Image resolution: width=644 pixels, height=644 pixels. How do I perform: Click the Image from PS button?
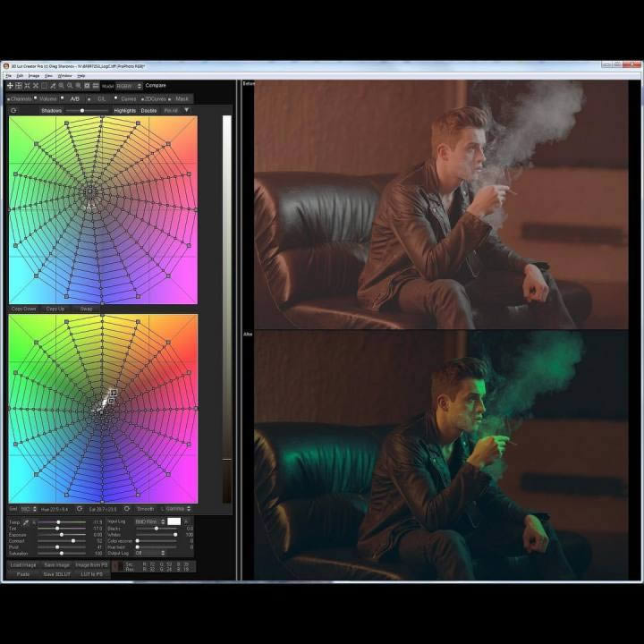coord(91,565)
